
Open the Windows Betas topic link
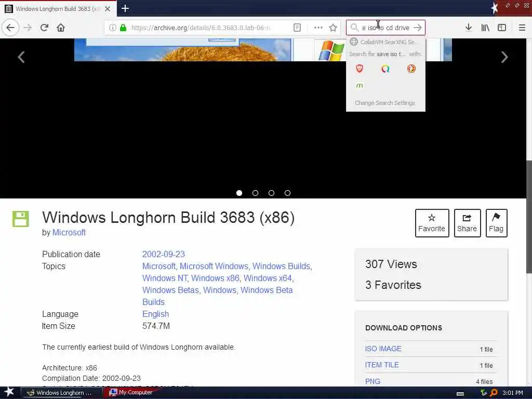pos(170,290)
